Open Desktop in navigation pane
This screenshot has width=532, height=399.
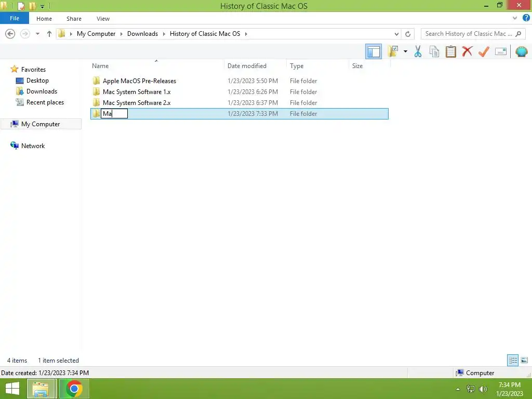pyautogui.click(x=37, y=81)
